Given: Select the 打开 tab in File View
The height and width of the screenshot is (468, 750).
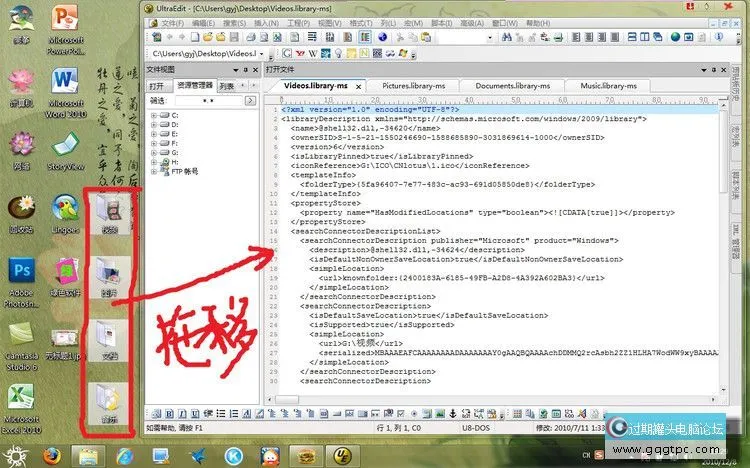Looking at the screenshot, I should (156, 86).
